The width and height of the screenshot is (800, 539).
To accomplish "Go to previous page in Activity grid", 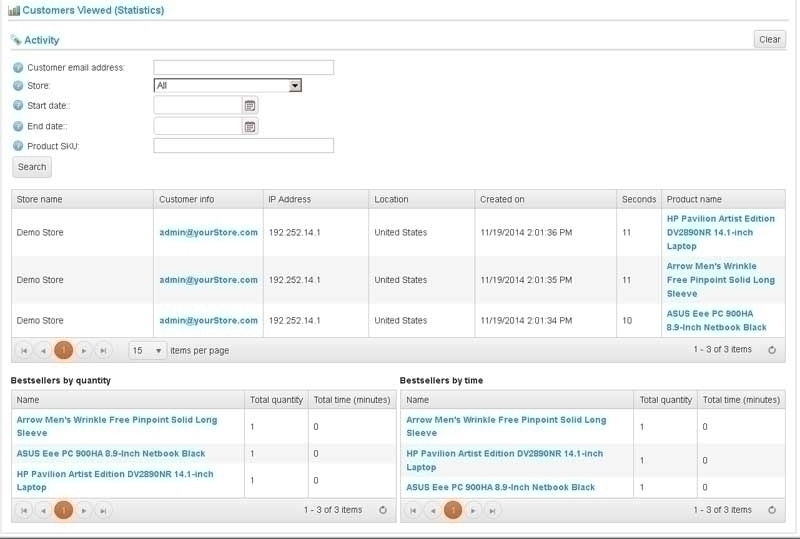I will point(43,351).
